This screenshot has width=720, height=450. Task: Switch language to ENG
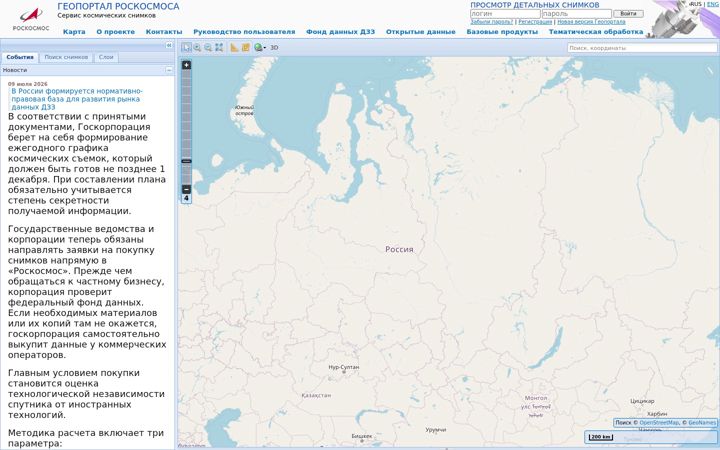[x=713, y=4]
